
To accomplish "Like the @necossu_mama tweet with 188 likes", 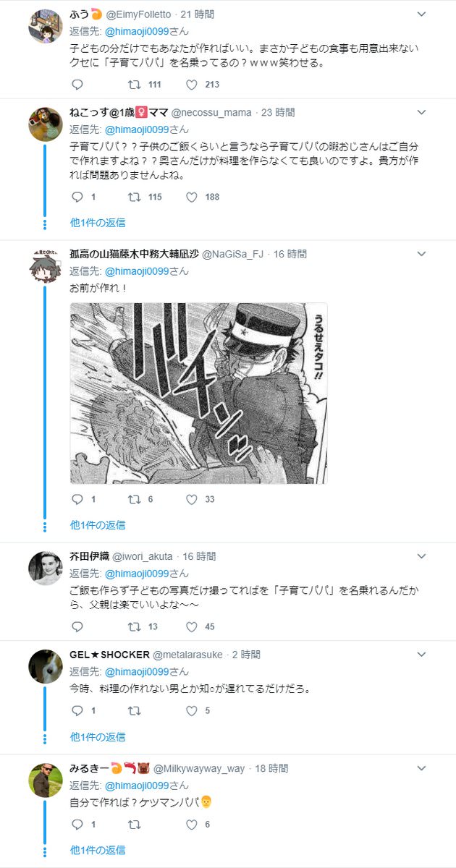I will (192, 197).
